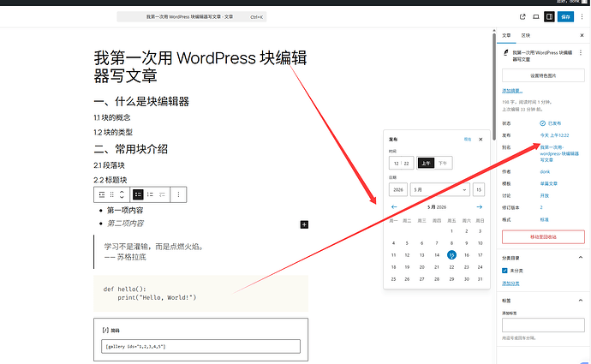591x364 pixels.
Task: Click the year field 2026
Action: click(x=398, y=189)
